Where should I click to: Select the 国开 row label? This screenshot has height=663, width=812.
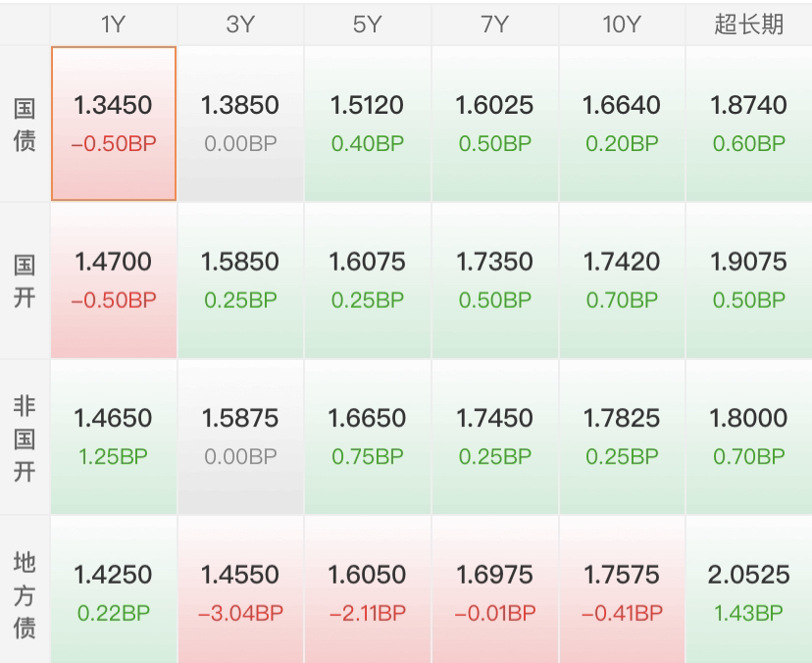(x=25, y=280)
